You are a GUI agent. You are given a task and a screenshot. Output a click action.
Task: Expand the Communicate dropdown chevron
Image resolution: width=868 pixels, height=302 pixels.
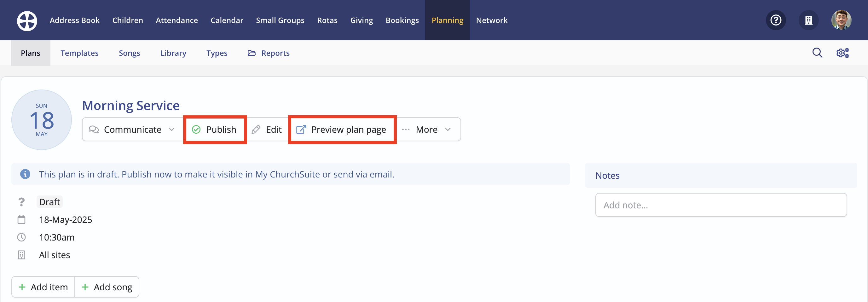coord(171,130)
